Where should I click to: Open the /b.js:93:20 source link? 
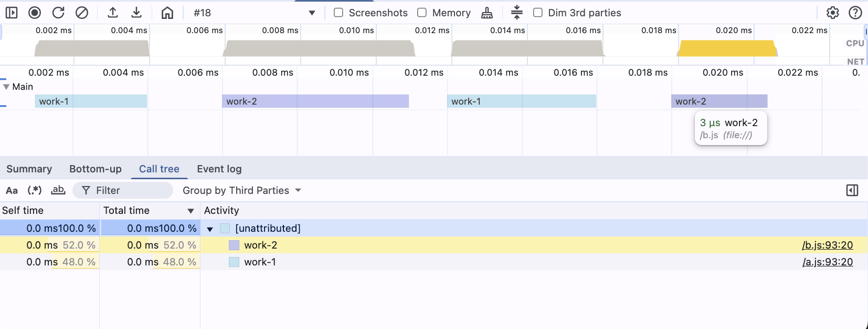tap(828, 245)
